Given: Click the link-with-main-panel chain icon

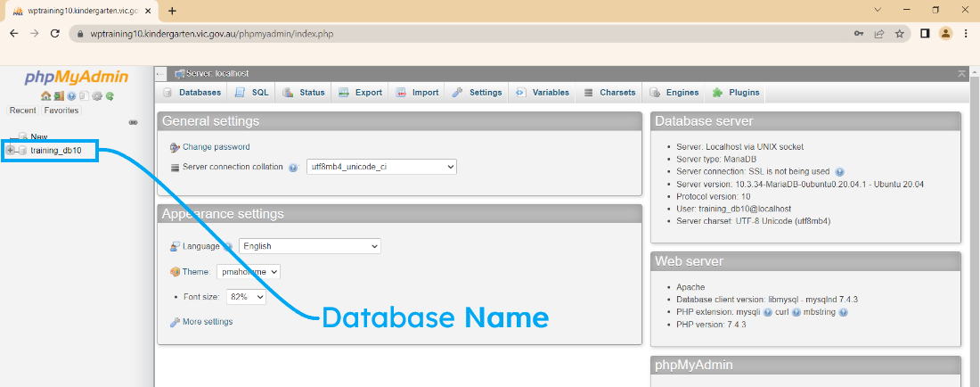Looking at the screenshot, I should point(133,122).
